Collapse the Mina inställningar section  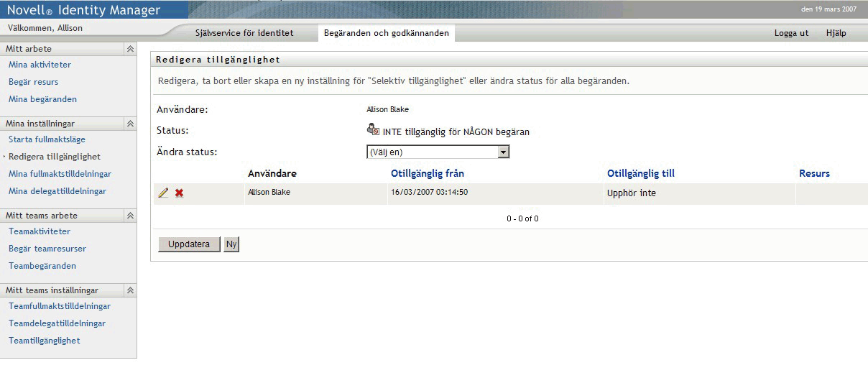point(130,124)
